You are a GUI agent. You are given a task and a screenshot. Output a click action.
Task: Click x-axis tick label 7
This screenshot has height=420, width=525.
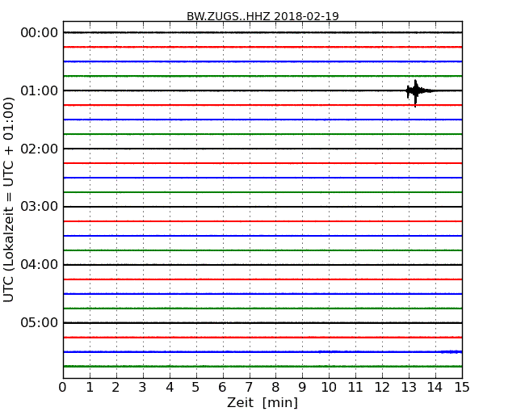(x=249, y=387)
